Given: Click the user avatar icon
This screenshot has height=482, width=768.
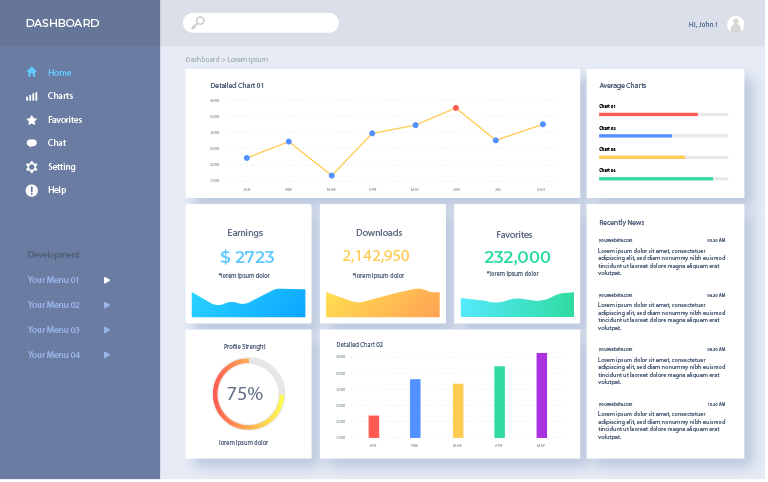Looking at the screenshot, I should click(736, 24).
